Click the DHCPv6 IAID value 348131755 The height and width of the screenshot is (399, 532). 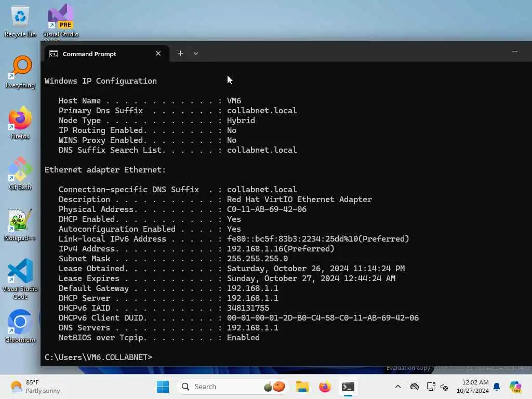tap(248, 308)
